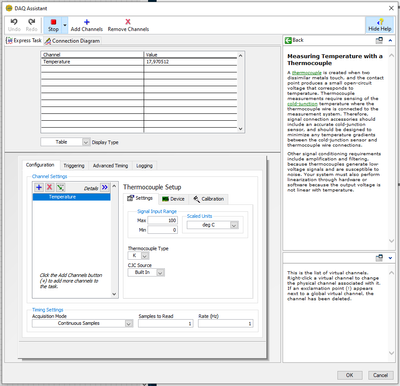Expand Details with the double arrow

click(x=105, y=187)
